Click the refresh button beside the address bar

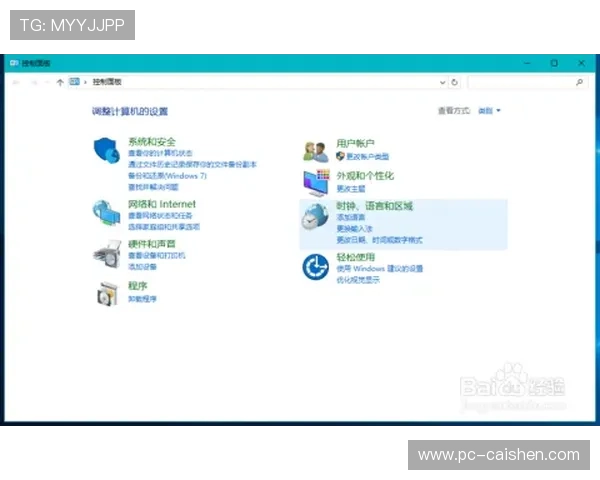tap(454, 82)
